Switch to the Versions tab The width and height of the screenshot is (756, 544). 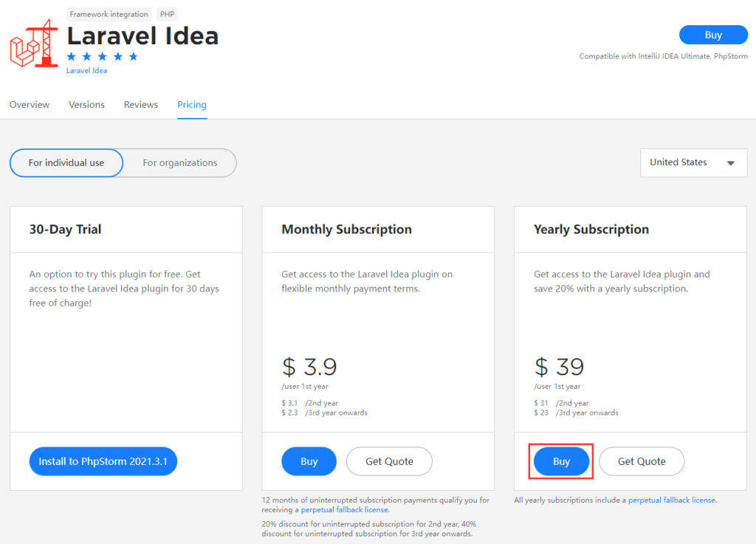[x=86, y=104]
